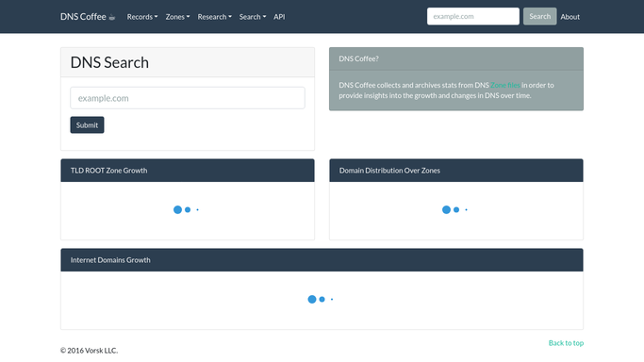Click the TLD ROOT Zone Growth header
The image size is (644, 362).
tap(188, 171)
